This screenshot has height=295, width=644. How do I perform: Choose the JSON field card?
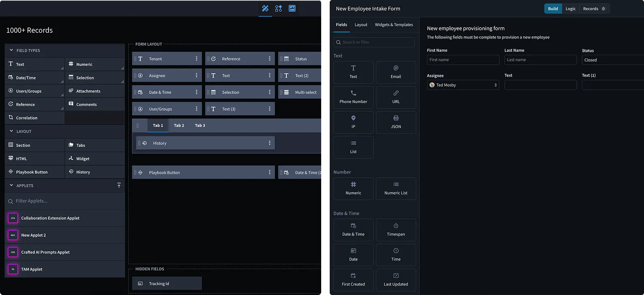[x=396, y=123]
